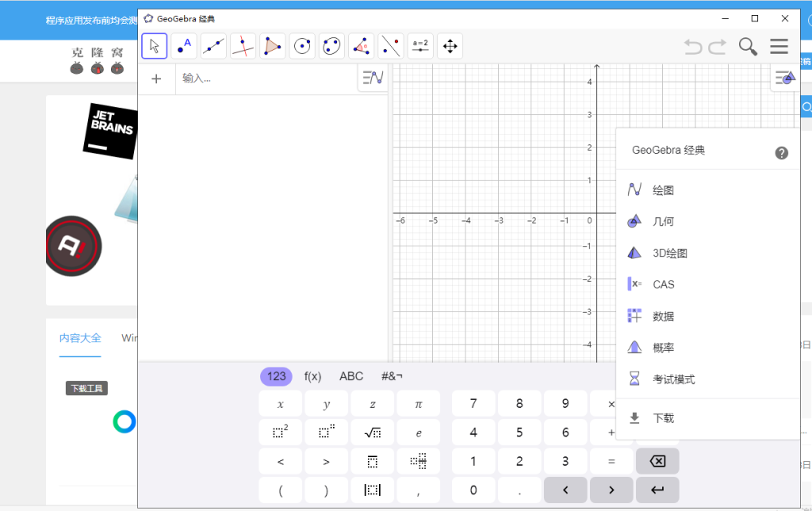
Task: Select the Move Graphics View tool
Action: (450, 46)
